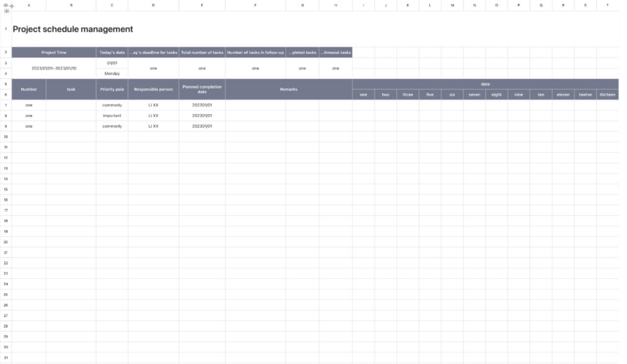Select the '2023/01/01~3023/01/10' date range cell
Image resolution: width=627 pixels, height=364 pixels.
[54, 68]
